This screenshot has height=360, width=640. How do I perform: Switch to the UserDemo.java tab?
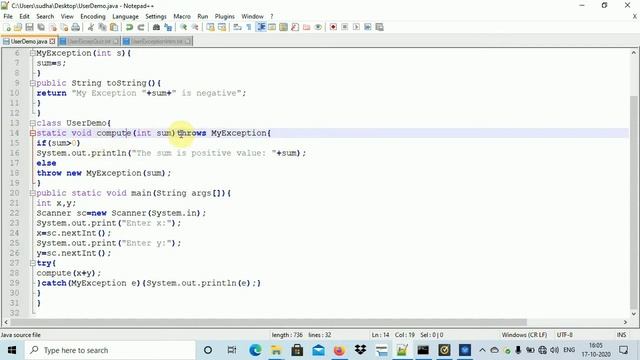tap(29, 41)
